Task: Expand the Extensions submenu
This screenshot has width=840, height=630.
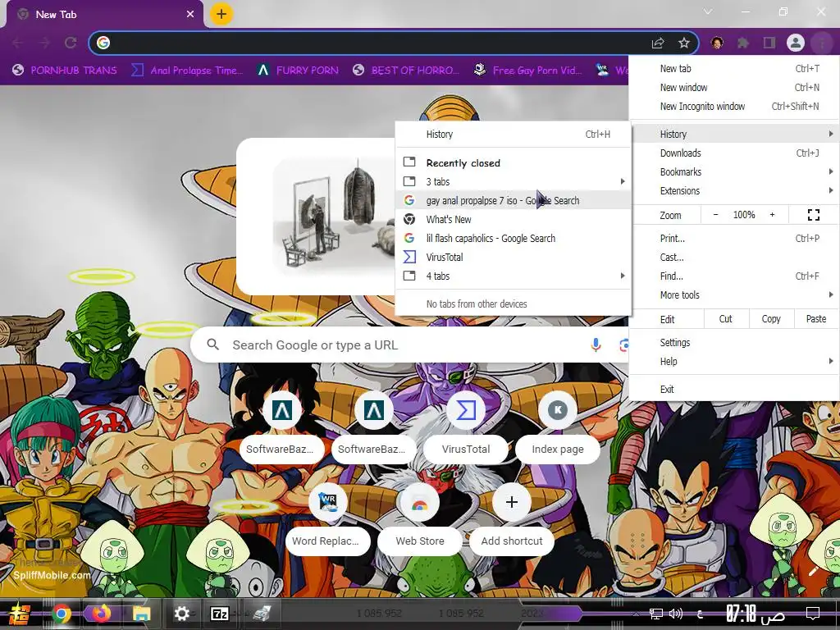Action: pos(734,190)
